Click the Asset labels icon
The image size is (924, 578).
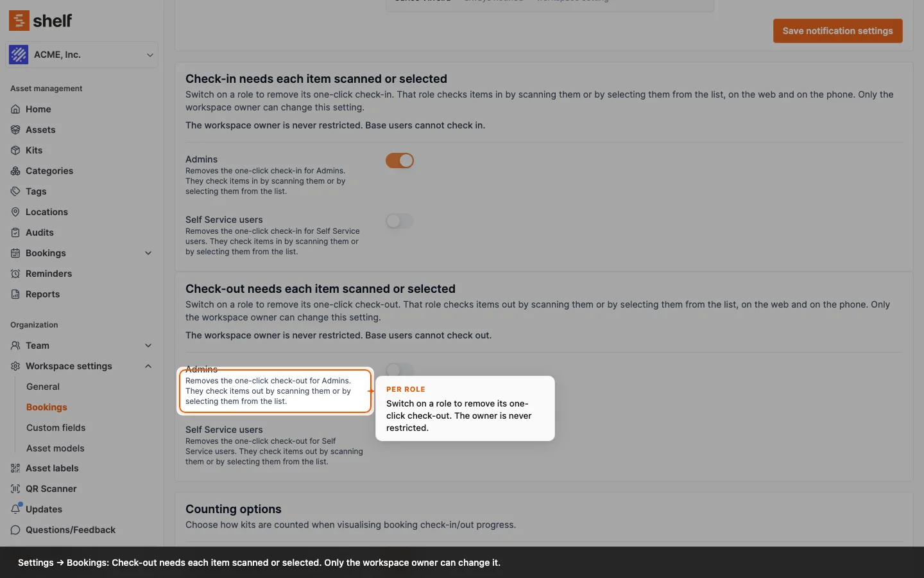point(15,468)
